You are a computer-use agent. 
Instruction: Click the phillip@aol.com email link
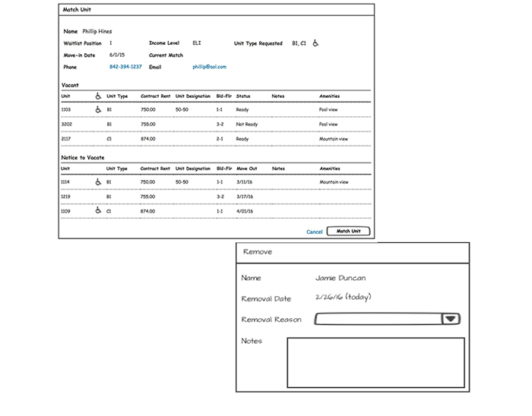(209, 67)
